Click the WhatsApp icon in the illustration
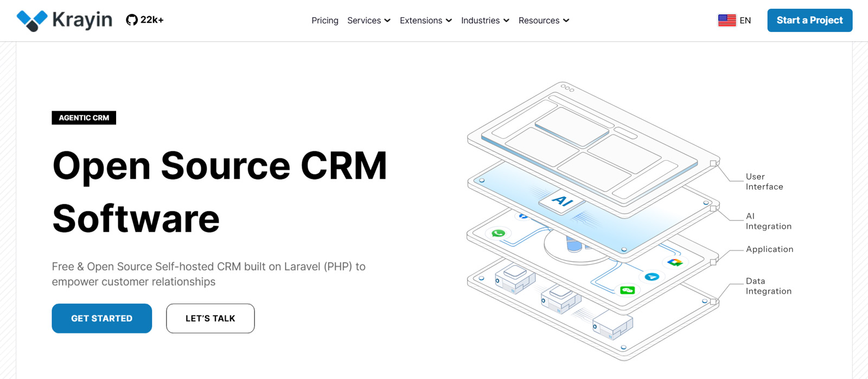Image resolution: width=868 pixels, height=379 pixels. [499, 233]
